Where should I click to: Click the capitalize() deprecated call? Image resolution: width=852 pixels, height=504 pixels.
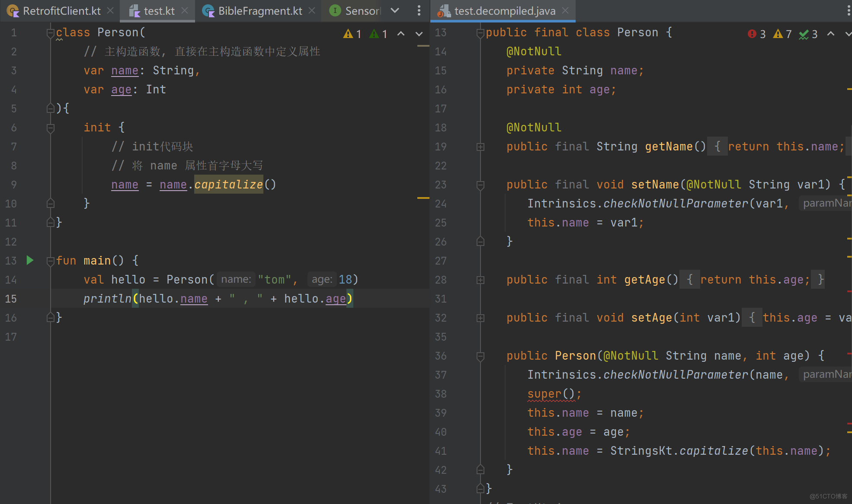[228, 185]
